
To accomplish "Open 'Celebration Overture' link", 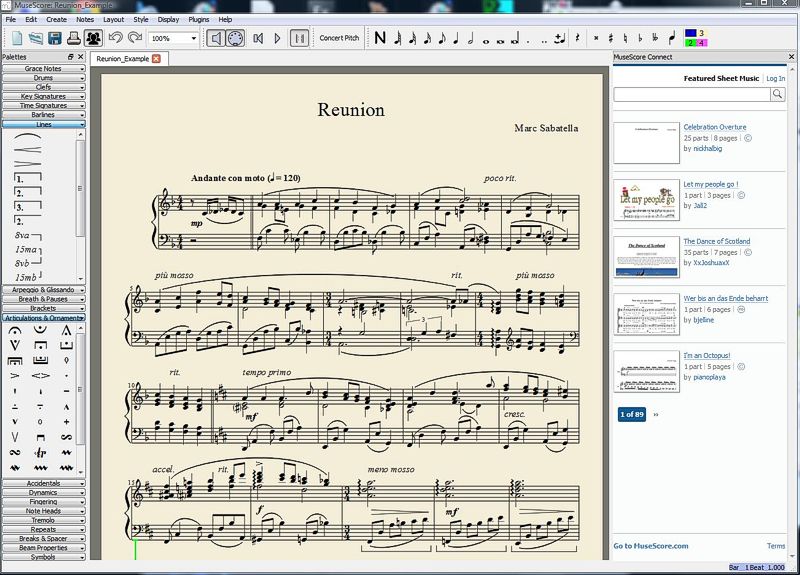I will 715,127.
